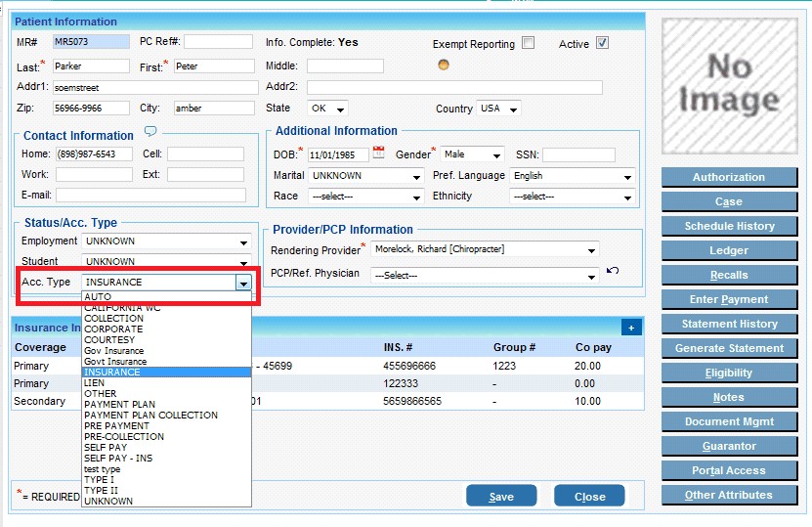Click the speech bubble icon beside Contact Information
Viewport: 812px width, 527px height.
click(150, 132)
